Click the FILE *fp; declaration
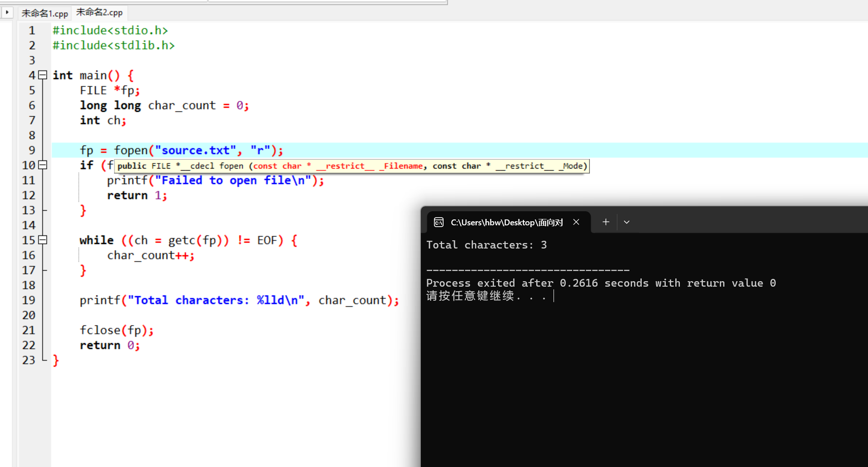Viewport: 868px width, 467px height. click(x=110, y=90)
